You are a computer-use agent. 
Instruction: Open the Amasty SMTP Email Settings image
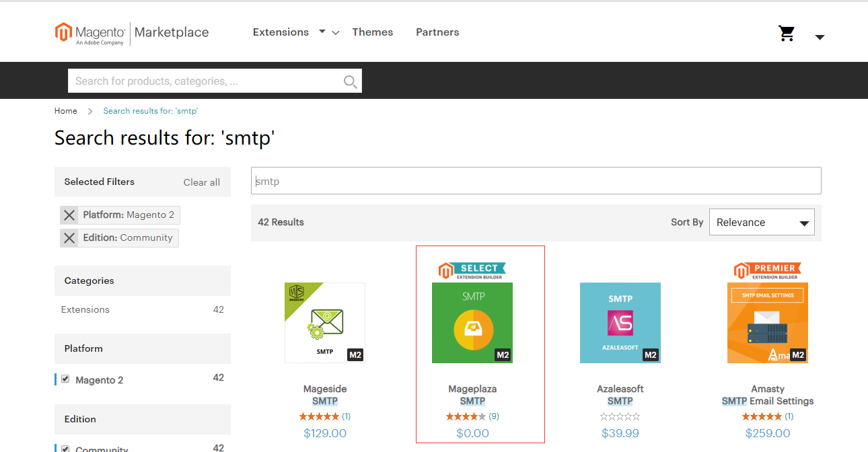click(x=768, y=323)
